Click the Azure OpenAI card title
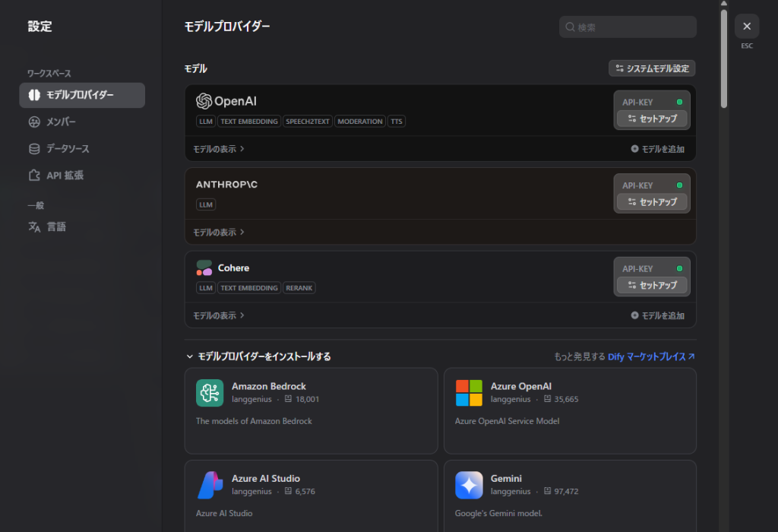Viewport: 778px width, 532px height. (521, 386)
